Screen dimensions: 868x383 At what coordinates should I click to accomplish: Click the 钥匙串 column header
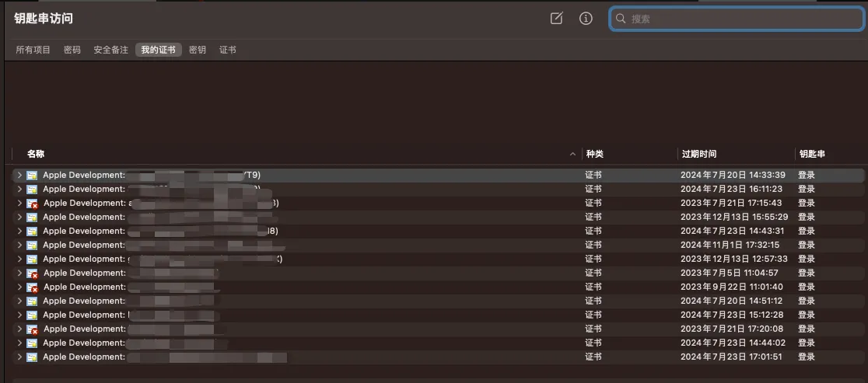pyautogui.click(x=811, y=154)
